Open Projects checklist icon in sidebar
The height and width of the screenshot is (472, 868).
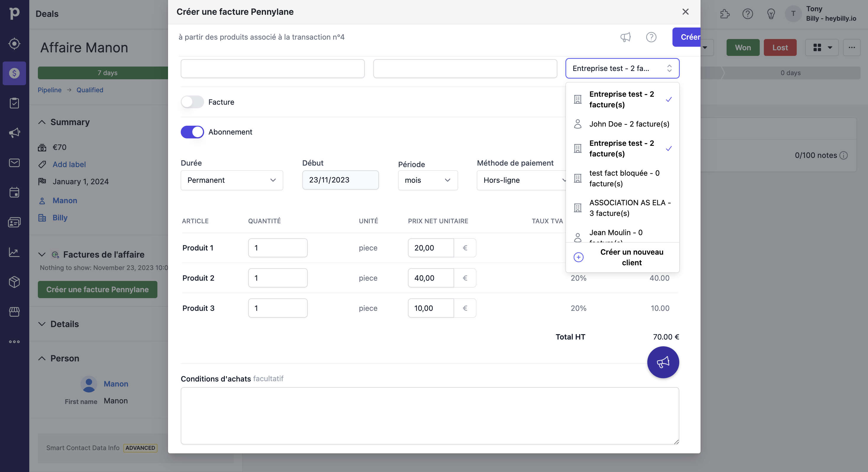coord(14,103)
